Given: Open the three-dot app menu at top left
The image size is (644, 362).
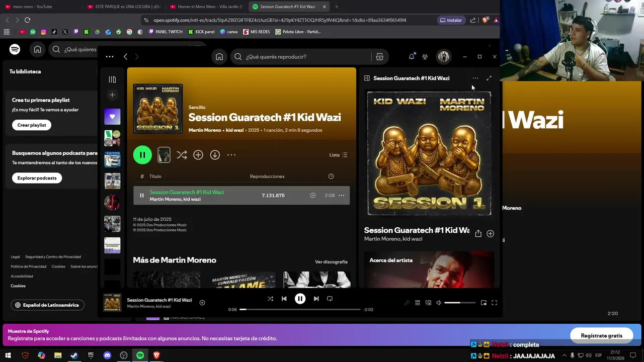Looking at the screenshot, I should pos(110,57).
